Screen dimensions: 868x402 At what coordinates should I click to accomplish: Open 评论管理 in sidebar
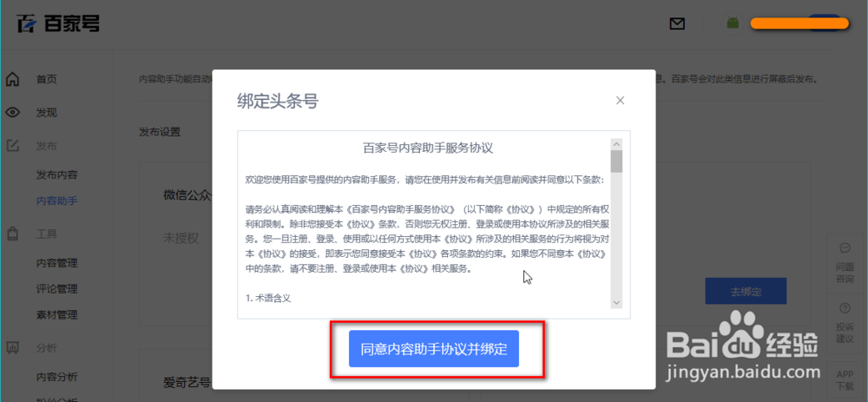click(x=57, y=289)
